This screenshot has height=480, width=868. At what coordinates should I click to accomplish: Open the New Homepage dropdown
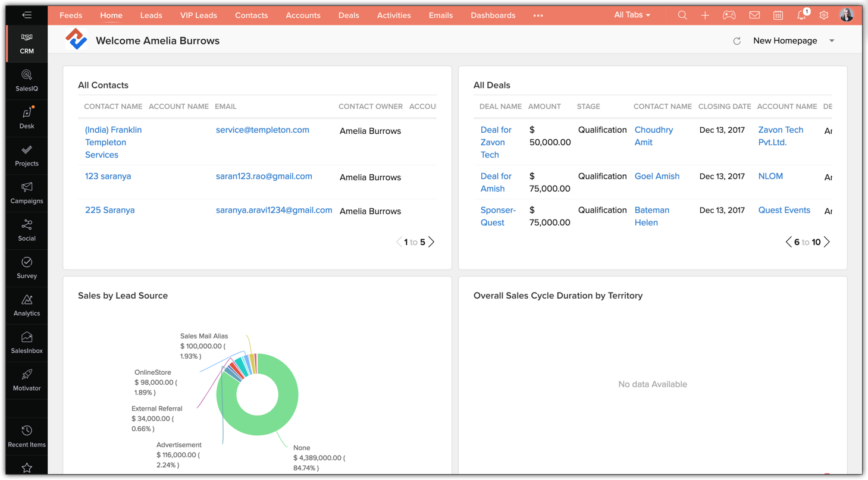(x=832, y=41)
